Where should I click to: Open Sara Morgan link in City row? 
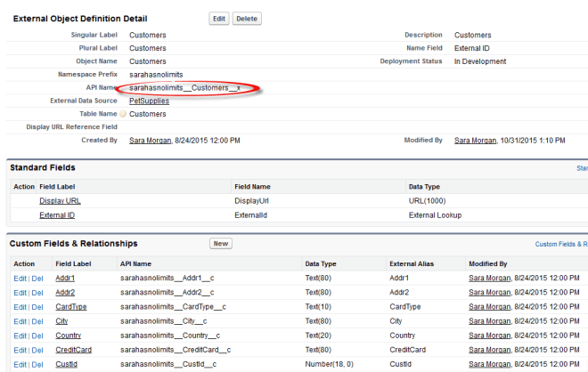point(489,321)
